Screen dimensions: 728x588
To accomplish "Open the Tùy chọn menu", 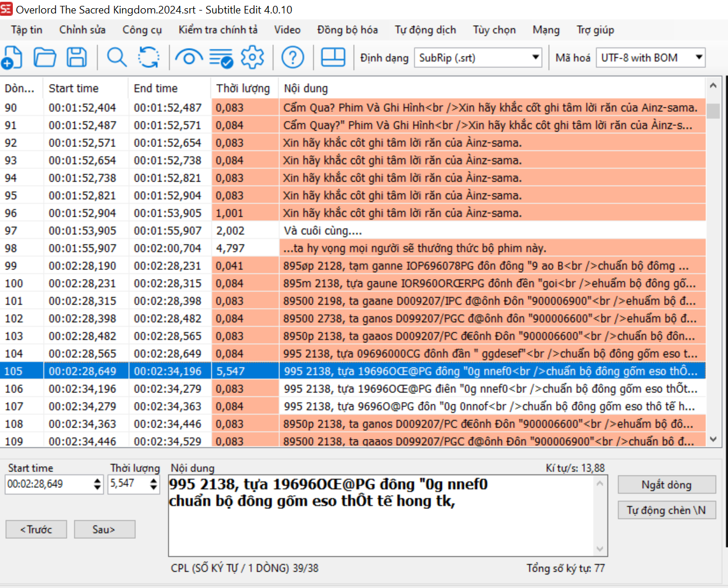I will [x=494, y=30].
